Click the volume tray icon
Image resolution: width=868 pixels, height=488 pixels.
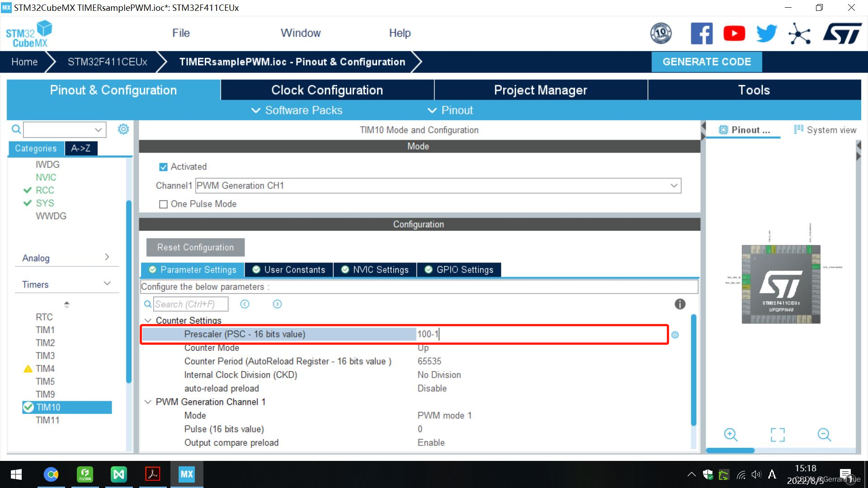coord(756,474)
